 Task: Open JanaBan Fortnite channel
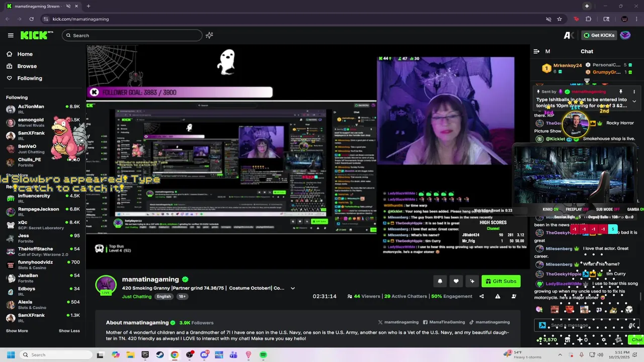43,278
